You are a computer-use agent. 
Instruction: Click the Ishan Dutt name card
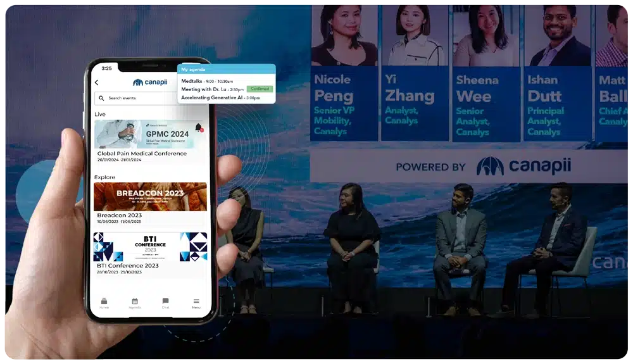[x=558, y=104]
